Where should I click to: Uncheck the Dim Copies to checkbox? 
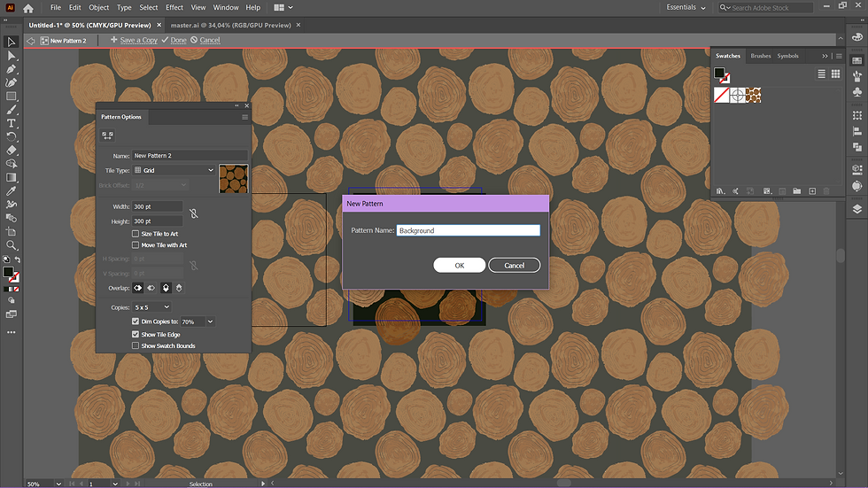pos(135,321)
